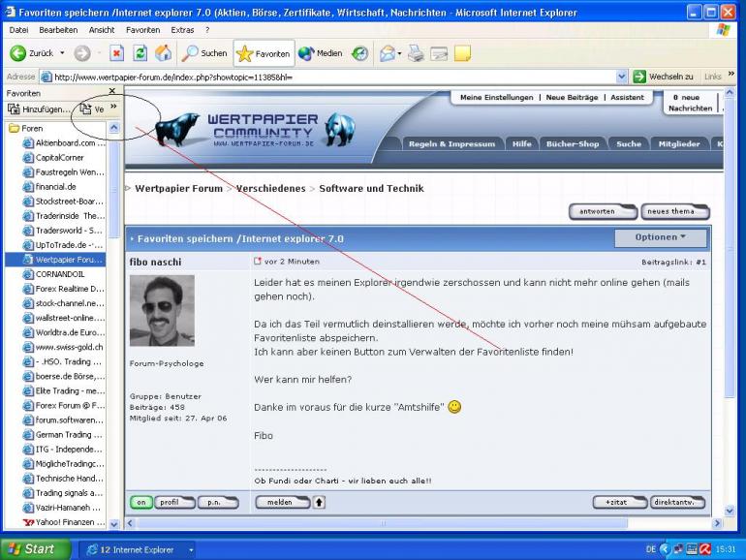Screen dimensions: 746x560
Task: Switch to Mitglieder tab
Action: click(x=679, y=143)
